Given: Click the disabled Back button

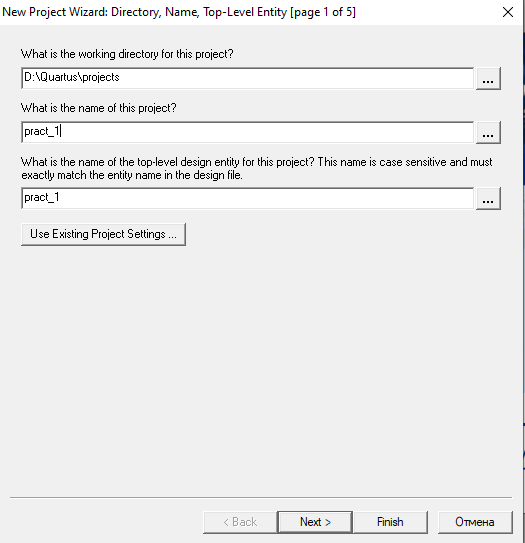Looking at the screenshot, I should (x=240, y=522).
